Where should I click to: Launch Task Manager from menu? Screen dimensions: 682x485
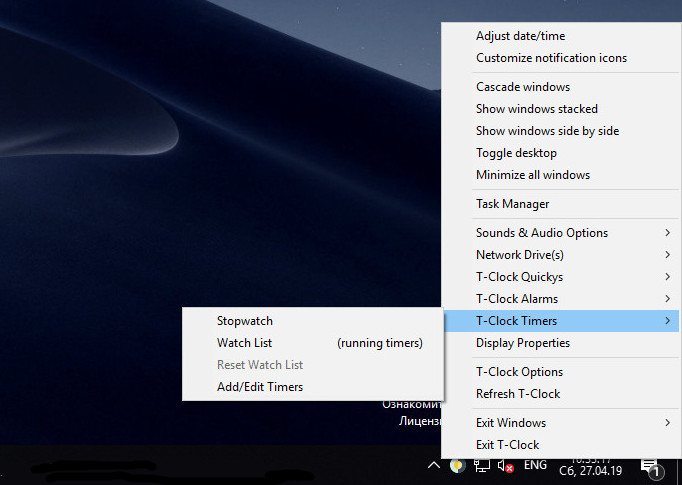(x=560, y=204)
